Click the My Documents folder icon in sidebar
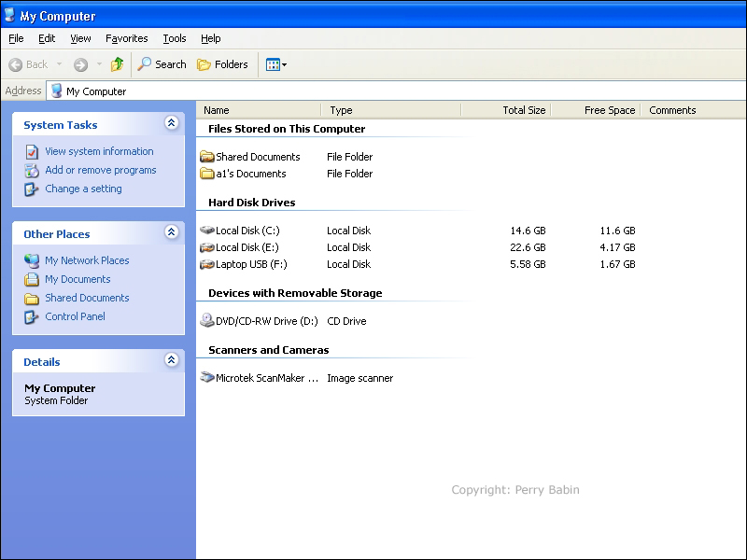This screenshot has height=560, width=747. (32, 279)
